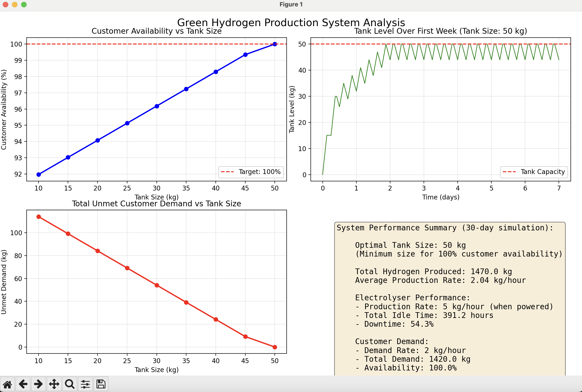Minimize the window with the yellow button
Viewport: 582px width, 392px height.
click(15, 5)
